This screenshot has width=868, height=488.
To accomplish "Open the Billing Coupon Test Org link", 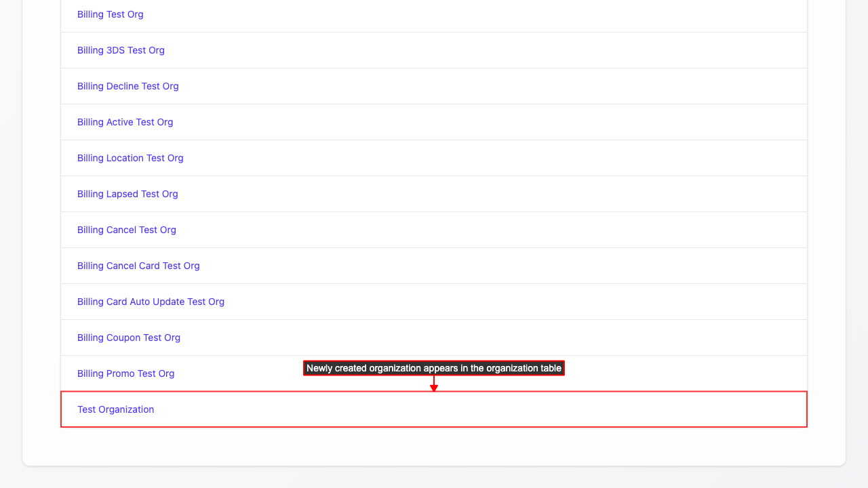I will 129,338.
